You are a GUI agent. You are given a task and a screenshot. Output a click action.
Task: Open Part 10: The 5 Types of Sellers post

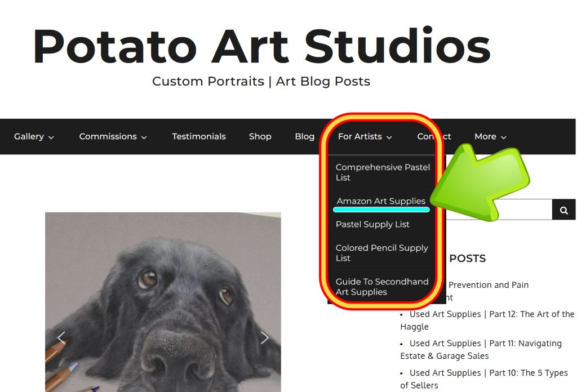tap(484, 378)
